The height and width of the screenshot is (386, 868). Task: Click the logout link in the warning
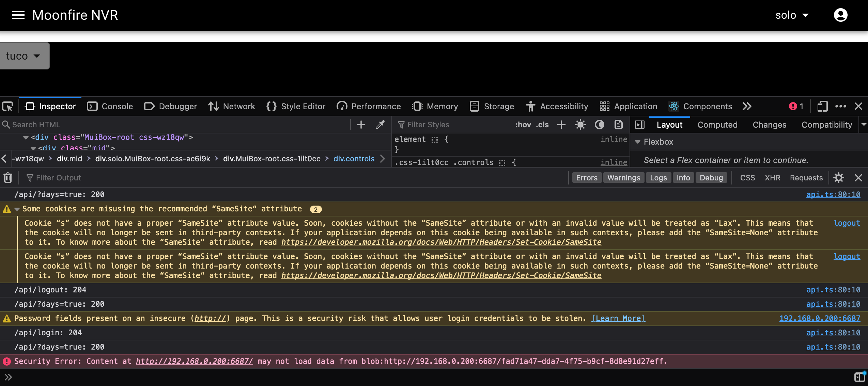coord(847,223)
